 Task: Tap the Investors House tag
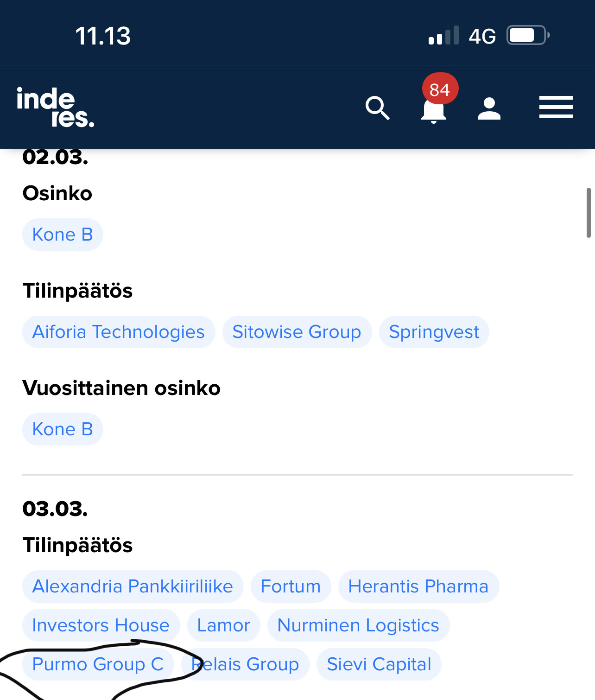[x=101, y=625]
